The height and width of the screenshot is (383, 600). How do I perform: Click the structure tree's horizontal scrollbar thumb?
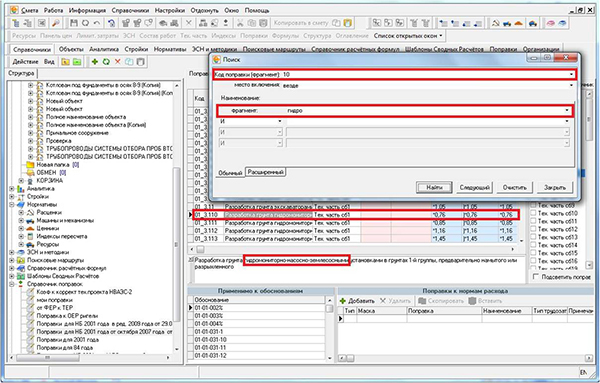(x=47, y=358)
